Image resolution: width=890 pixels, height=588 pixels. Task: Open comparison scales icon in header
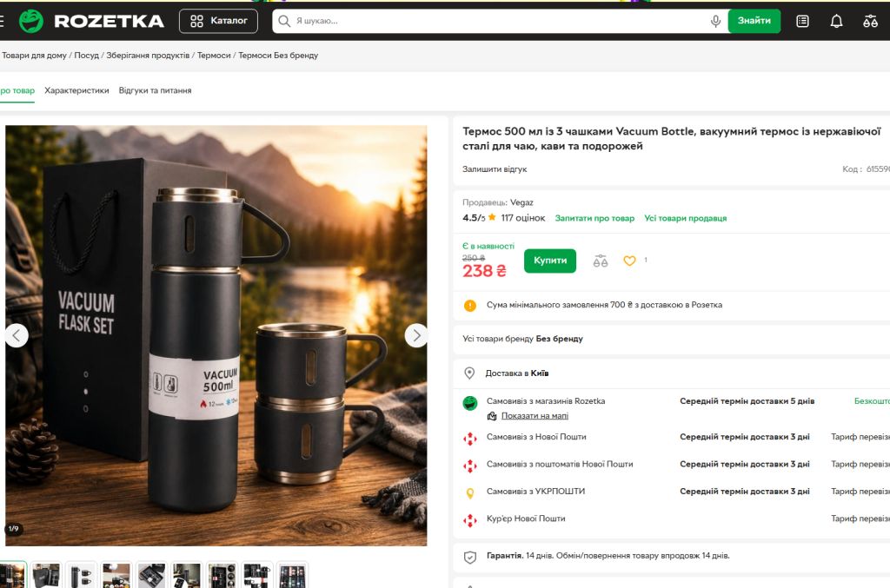click(x=871, y=21)
